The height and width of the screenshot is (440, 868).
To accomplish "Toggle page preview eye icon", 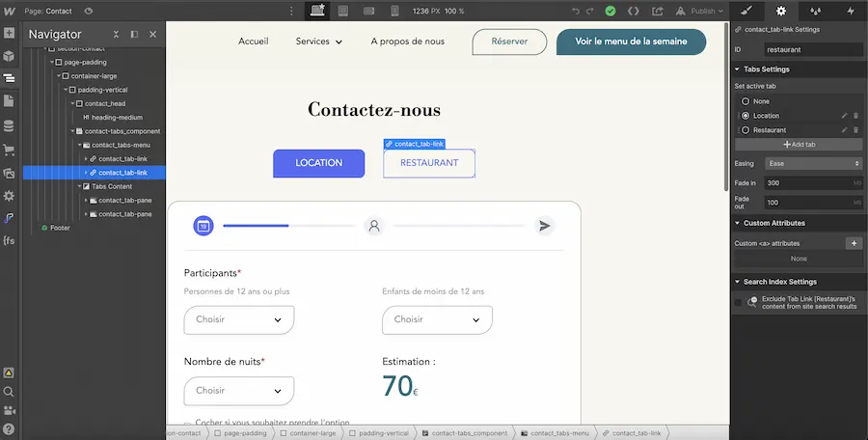I will coord(89,11).
